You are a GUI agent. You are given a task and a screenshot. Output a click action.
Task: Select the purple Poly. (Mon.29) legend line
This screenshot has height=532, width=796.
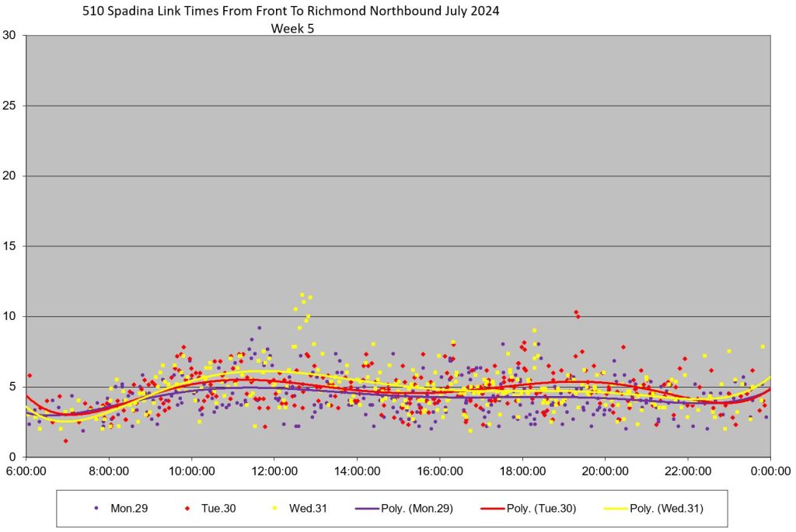tap(366, 509)
